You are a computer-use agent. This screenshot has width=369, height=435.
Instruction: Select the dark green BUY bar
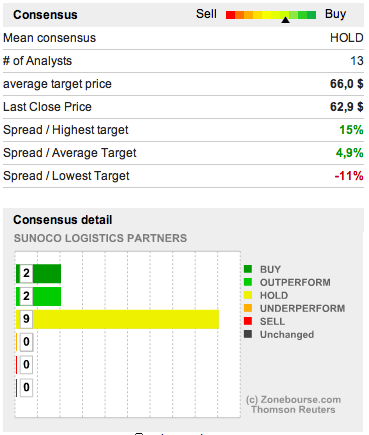point(38,274)
